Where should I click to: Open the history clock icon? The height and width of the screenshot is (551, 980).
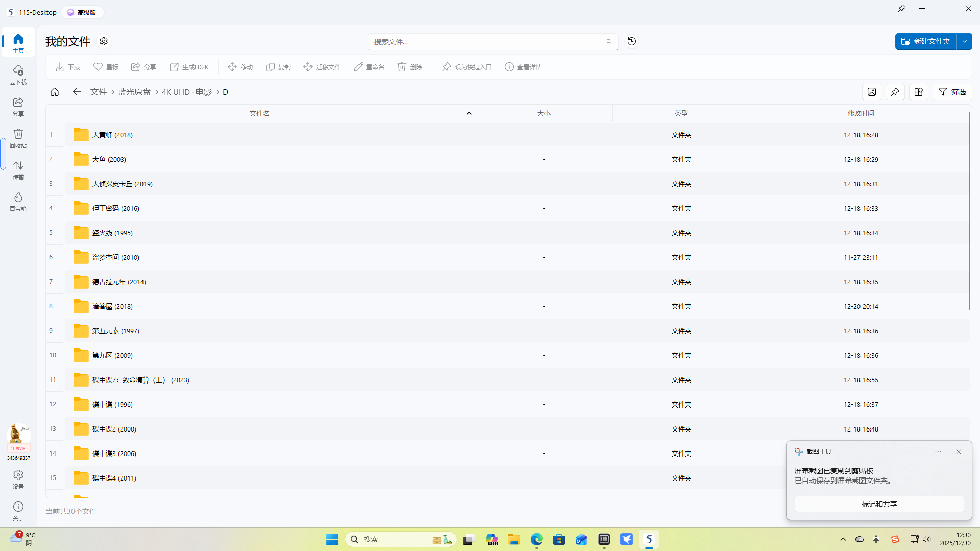coord(632,41)
